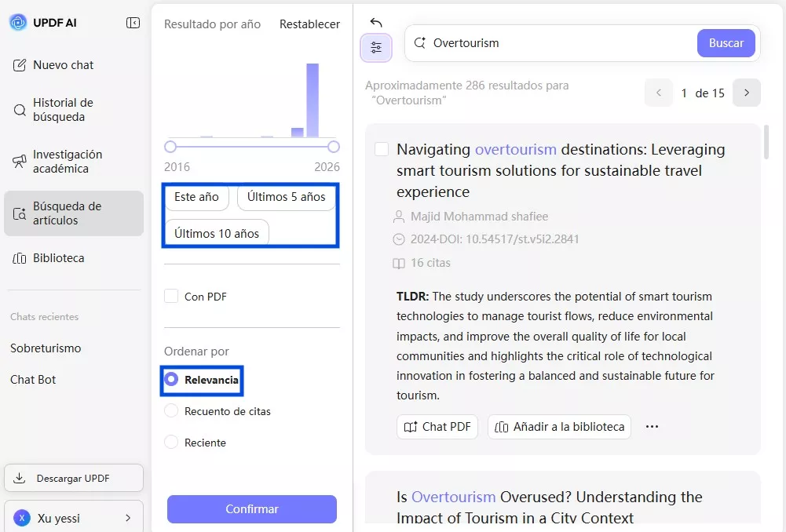Image resolution: width=786 pixels, height=532 pixels.
Task: Open more options ellipsis on first result
Action: (652, 427)
